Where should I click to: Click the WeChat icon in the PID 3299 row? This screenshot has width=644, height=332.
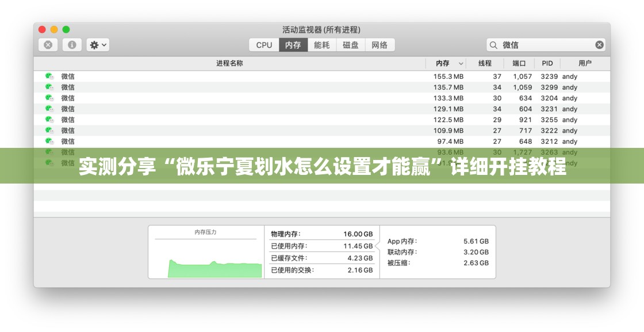coord(49,87)
